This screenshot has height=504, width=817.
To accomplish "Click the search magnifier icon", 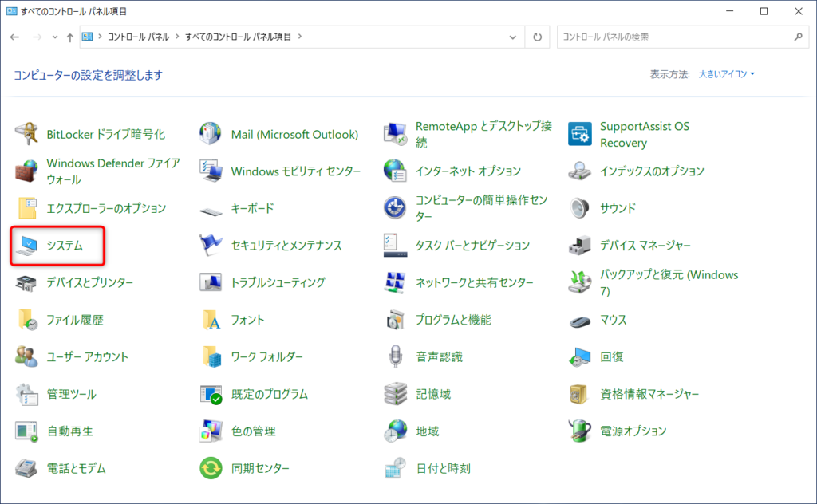I will [x=798, y=37].
